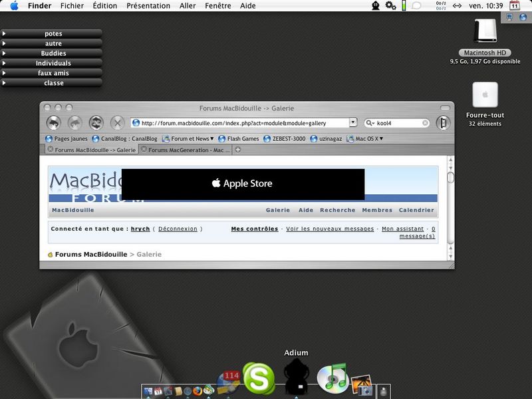The width and height of the screenshot is (532, 399).
Task: Open the CanalBlog bookmark
Action: (125, 139)
